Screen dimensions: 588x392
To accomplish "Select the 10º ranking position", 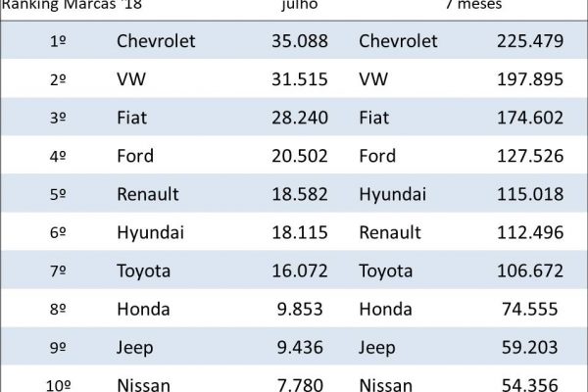I will coord(56,383).
